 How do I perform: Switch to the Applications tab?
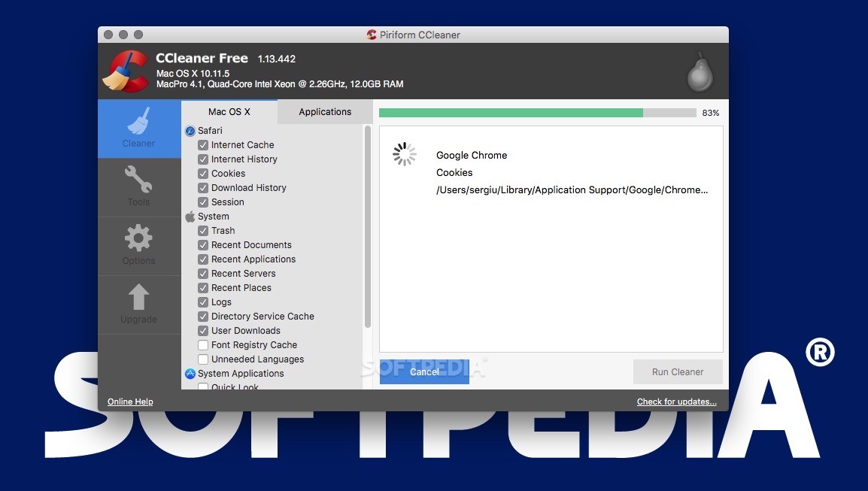click(324, 111)
